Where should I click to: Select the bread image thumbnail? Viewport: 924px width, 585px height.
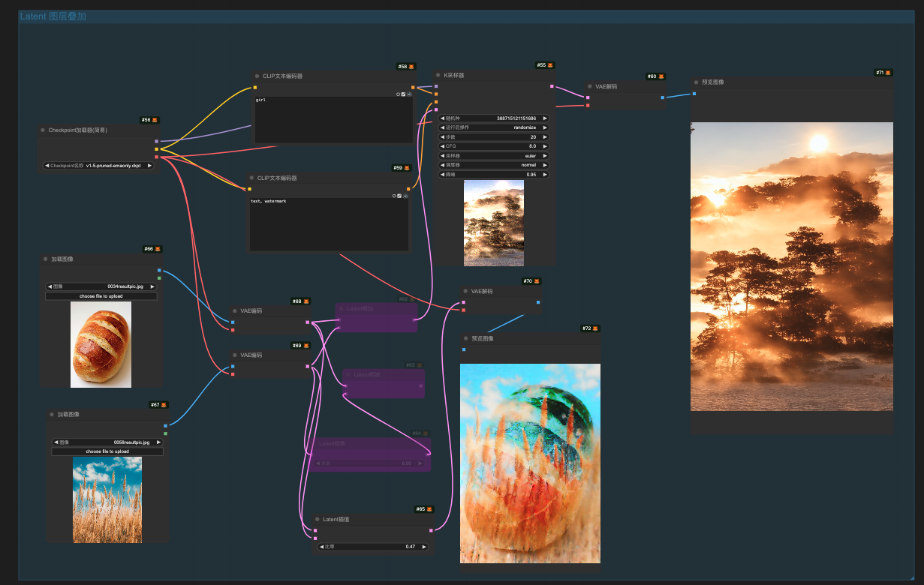point(101,344)
